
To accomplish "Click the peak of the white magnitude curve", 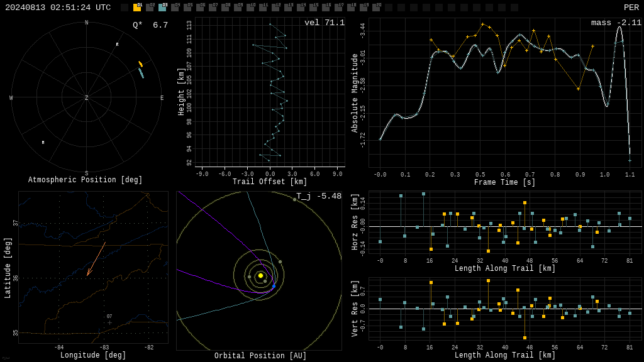I will click(619, 28).
